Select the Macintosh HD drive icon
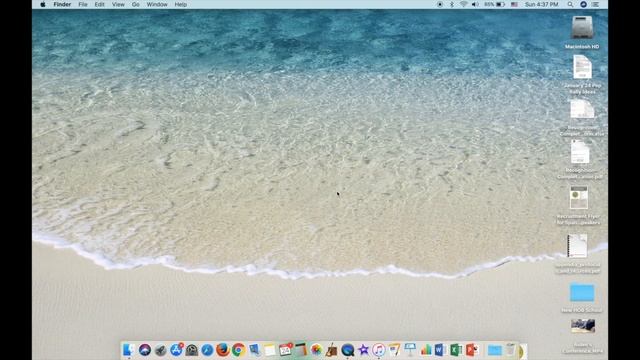 582,28
